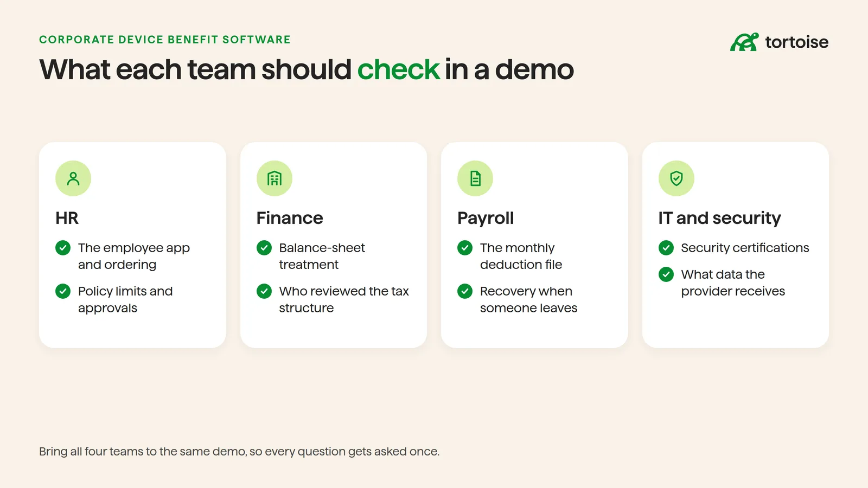The height and width of the screenshot is (488, 868).
Task: Click 'The monthly deduction file' text
Action: pos(521,256)
